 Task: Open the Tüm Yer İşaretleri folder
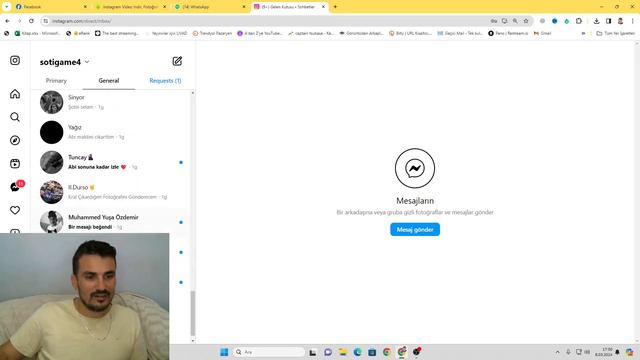(x=616, y=33)
